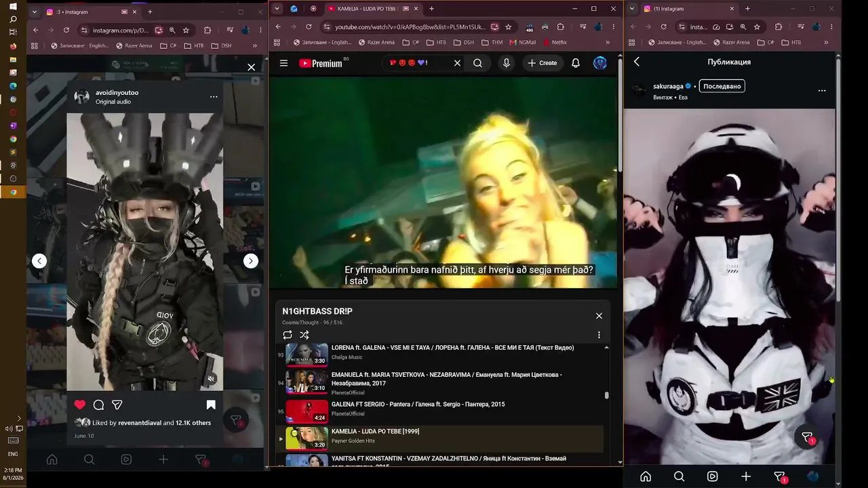Image resolution: width=868 pixels, height=488 pixels.
Task: Open more options for the sakuraaga post
Action: tap(822, 90)
